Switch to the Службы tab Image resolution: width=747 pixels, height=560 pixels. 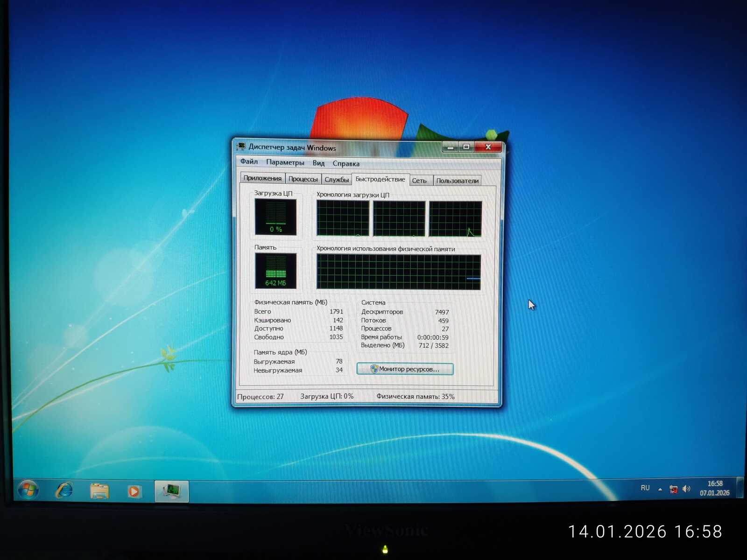tap(337, 180)
